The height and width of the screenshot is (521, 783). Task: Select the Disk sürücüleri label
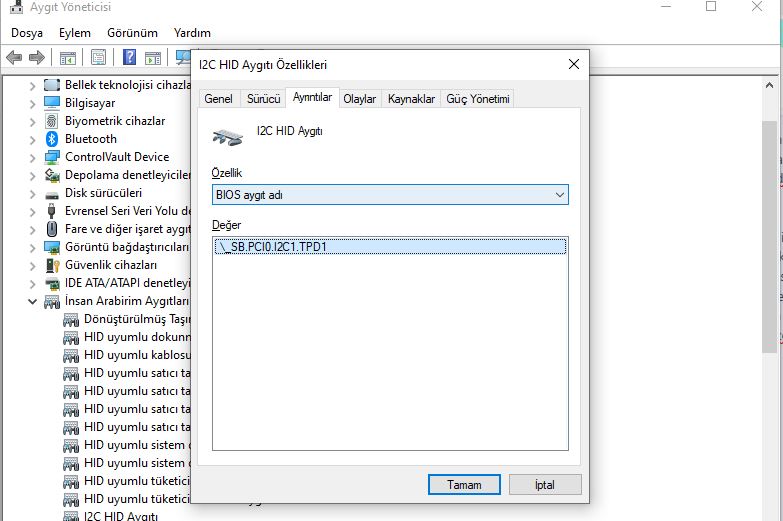(x=103, y=193)
